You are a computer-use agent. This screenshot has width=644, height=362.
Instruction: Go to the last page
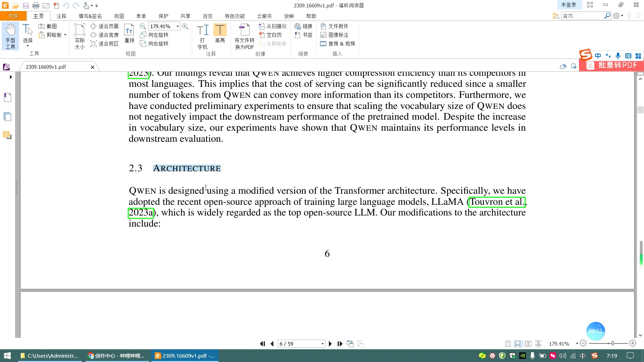340,344
